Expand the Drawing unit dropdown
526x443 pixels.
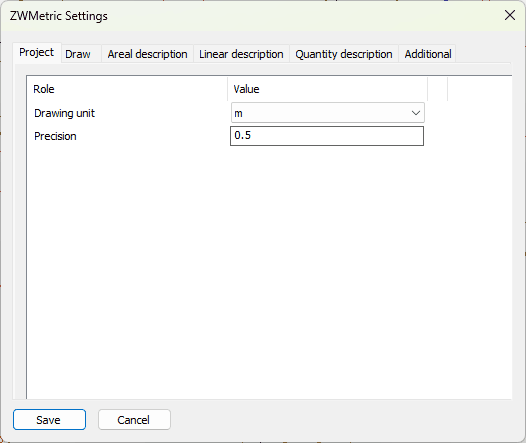pos(328,113)
